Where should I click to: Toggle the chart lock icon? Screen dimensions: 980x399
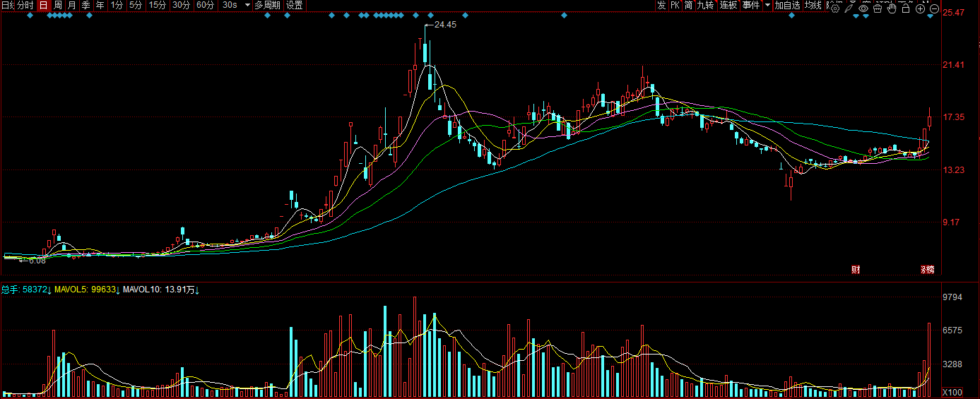point(906,9)
